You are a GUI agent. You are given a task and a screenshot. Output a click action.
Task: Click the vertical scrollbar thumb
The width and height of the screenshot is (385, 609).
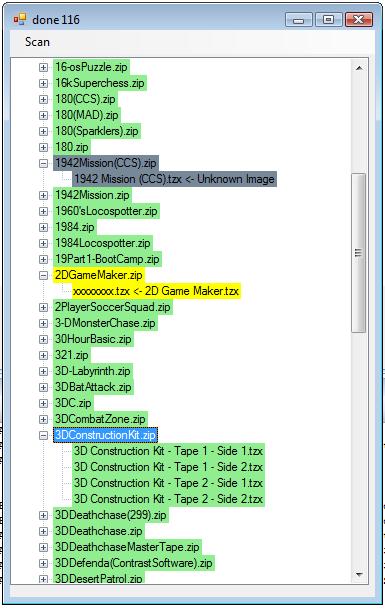[x=359, y=253]
